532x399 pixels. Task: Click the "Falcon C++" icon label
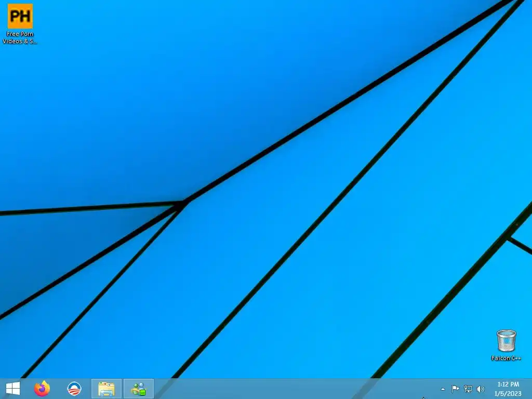[506, 358]
